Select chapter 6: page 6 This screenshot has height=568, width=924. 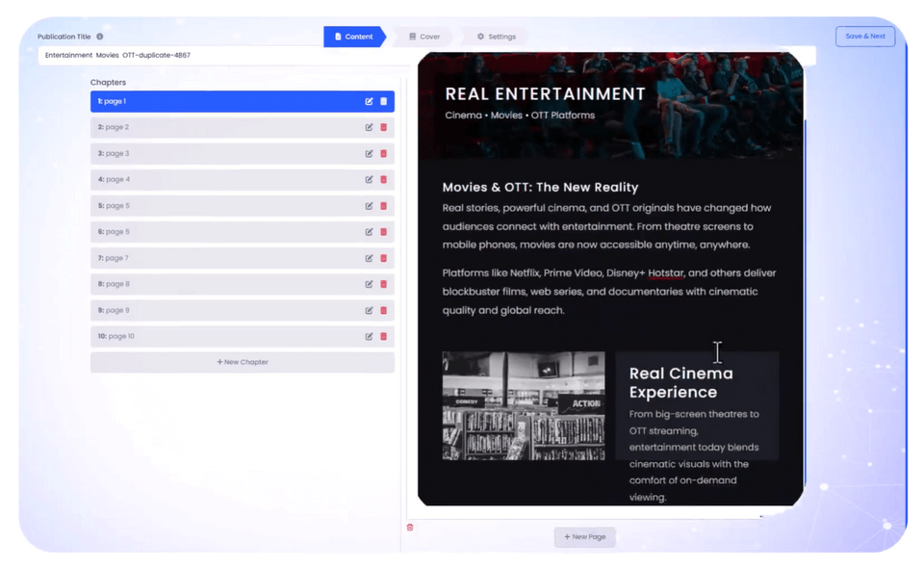click(x=243, y=232)
